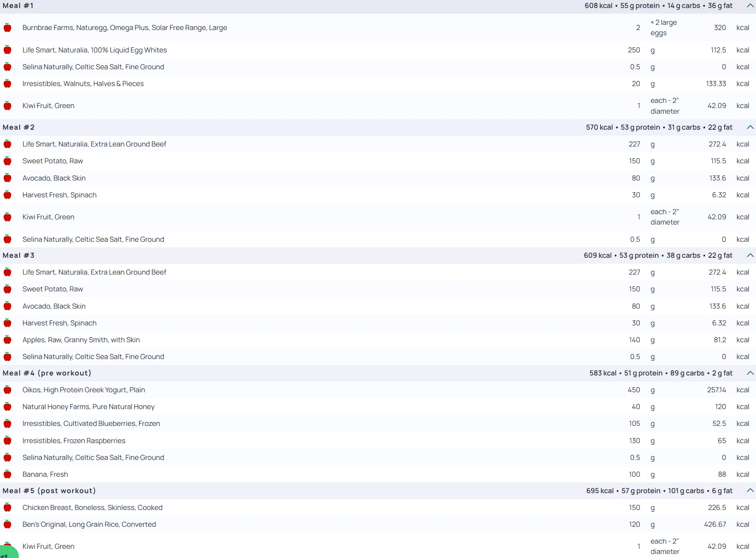Click apple icon beside Burnbrae Farms eggs
The width and height of the screenshot is (756, 558).
coord(7,28)
